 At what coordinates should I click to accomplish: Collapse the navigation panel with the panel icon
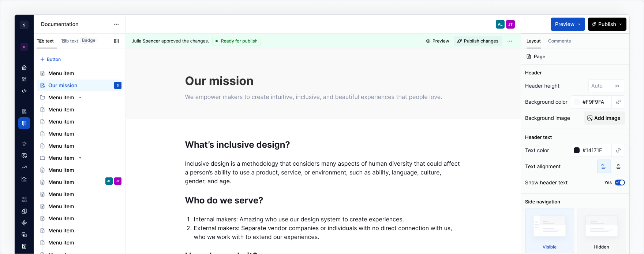pyautogui.click(x=116, y=41)
